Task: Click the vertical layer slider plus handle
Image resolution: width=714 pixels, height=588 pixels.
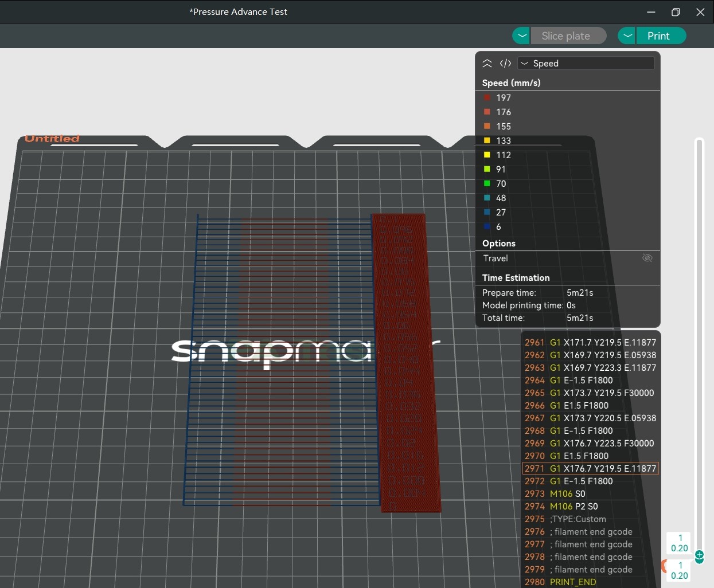Action: pyautogui.click(x=699, y=555)
